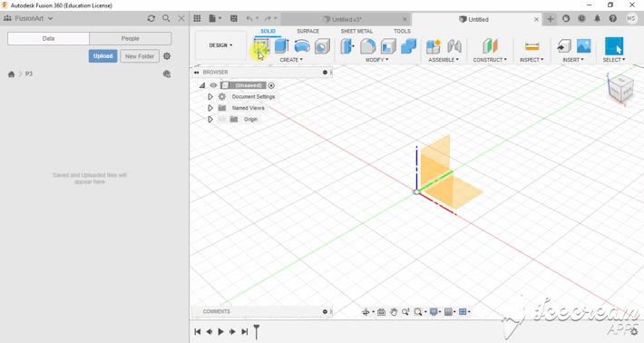This screenshot has height=343, width=644.
Task: Collapse the Browser panel arrows
Action: pyautogui.click(x=196, y=73)
